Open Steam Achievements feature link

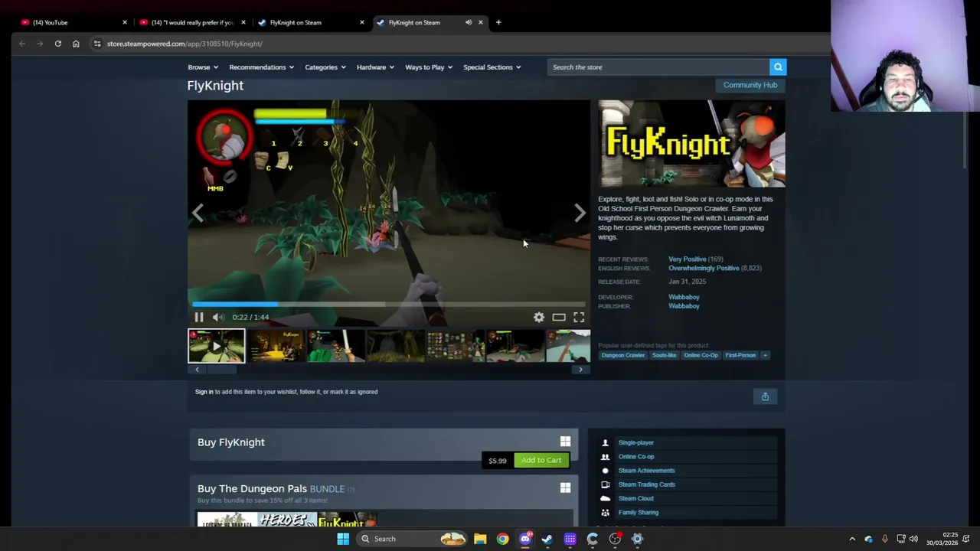pyautogui.click(x=646, y=471)
